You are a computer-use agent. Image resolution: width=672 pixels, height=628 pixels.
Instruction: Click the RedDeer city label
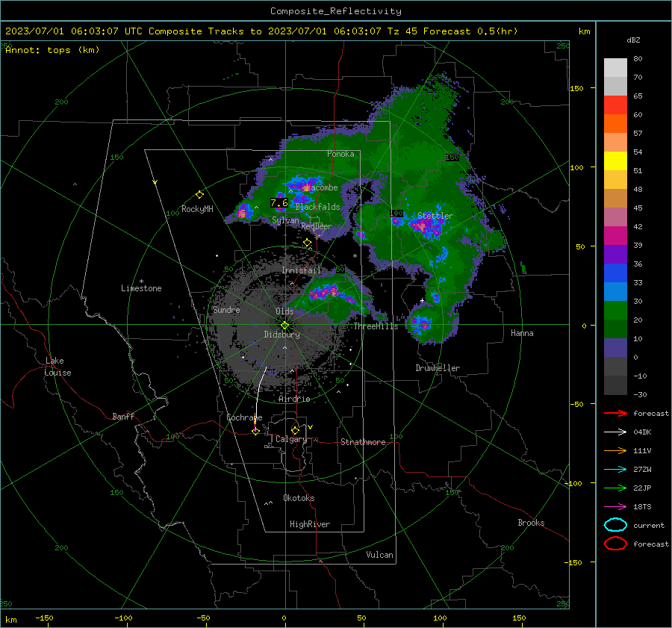[x=317, y=226]
